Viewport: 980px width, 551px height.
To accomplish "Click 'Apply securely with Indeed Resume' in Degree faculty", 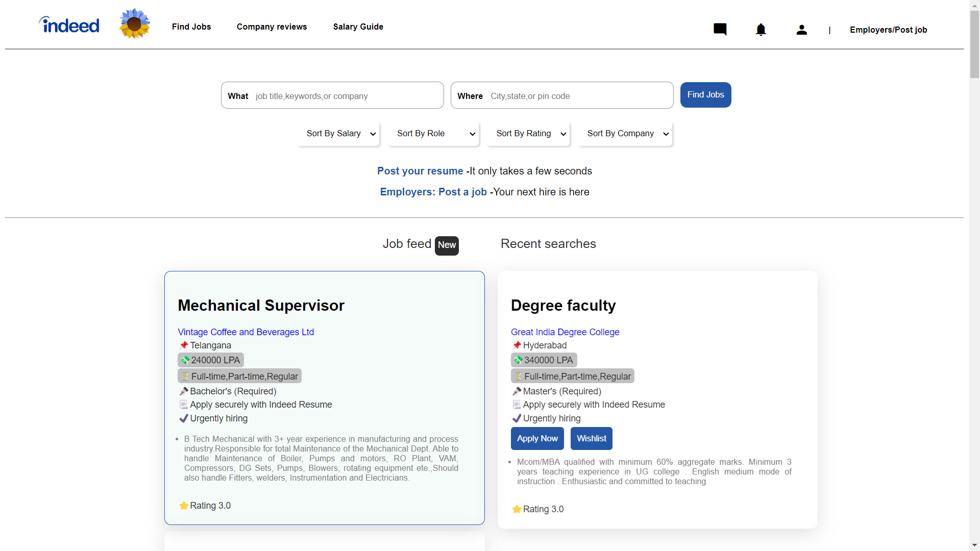I will (x=594, y=405).
